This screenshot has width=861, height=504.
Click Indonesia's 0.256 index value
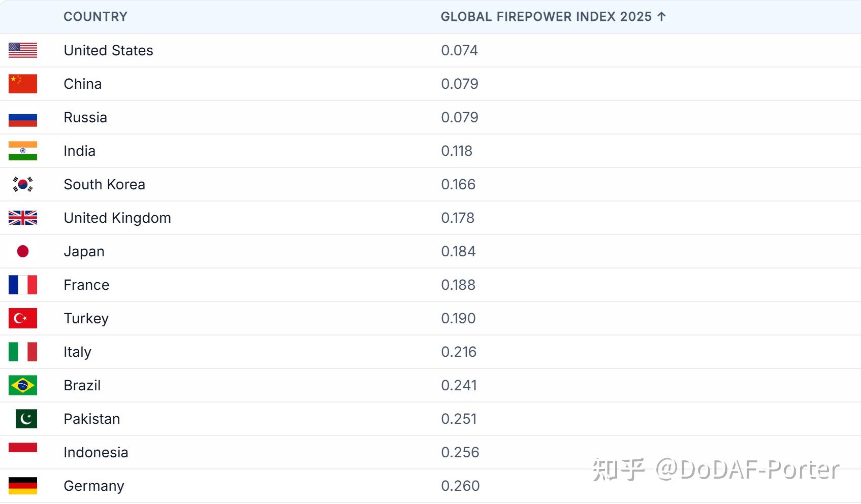(460, 452)
